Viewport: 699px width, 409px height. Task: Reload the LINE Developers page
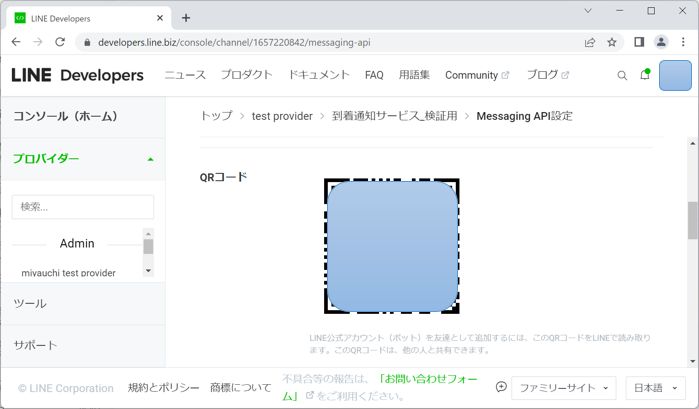[x=60, y=42]
